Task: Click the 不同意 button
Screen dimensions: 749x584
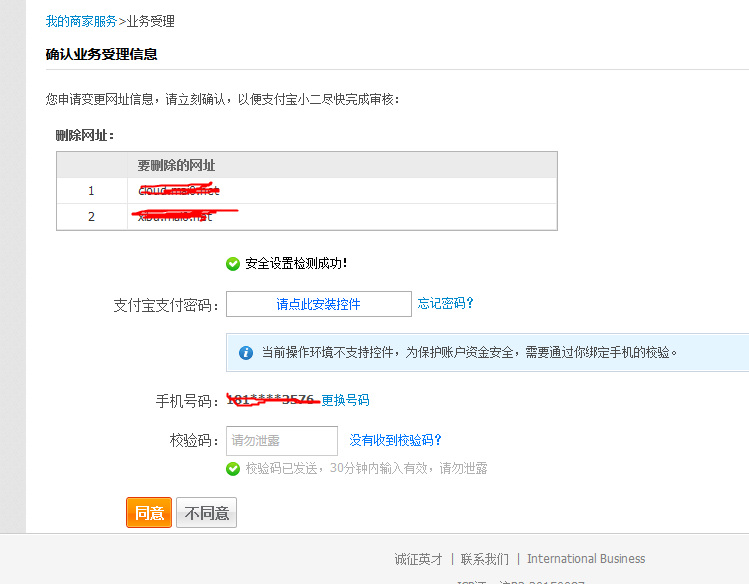Action: pos(206,513)
